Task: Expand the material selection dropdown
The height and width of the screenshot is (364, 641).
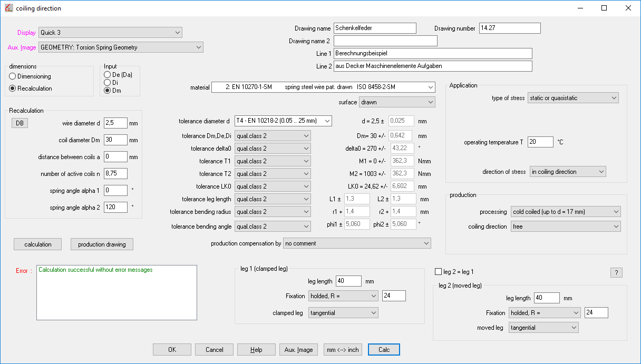Action: [323, 87]
